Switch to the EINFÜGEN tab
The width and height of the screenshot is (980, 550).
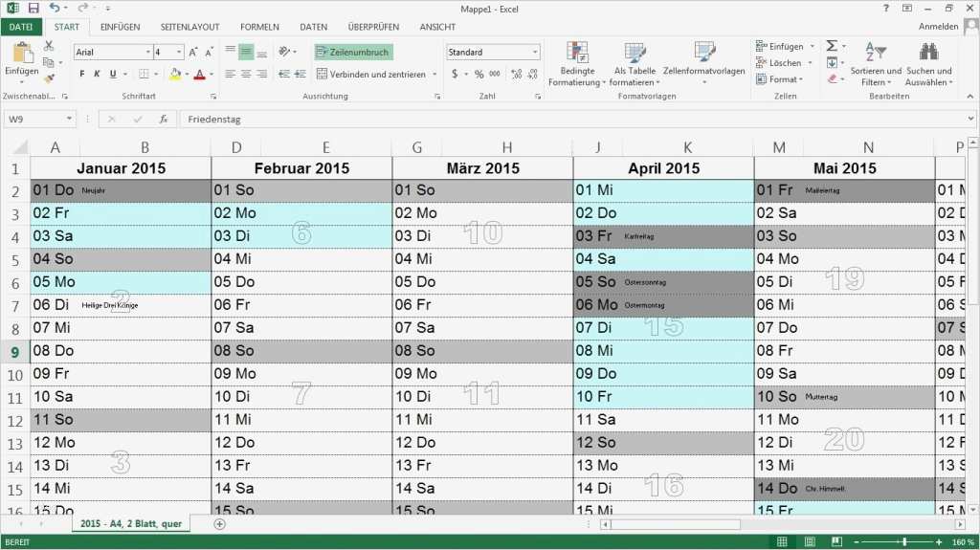pos(120,27)
